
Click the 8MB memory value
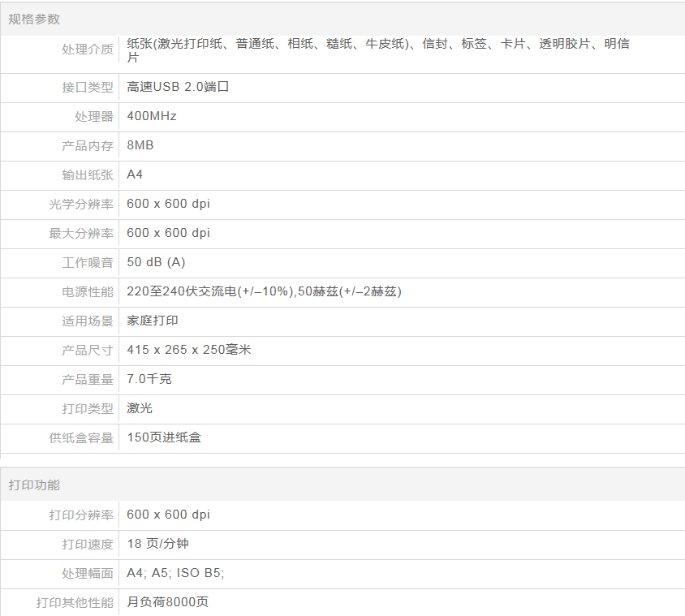140,145
